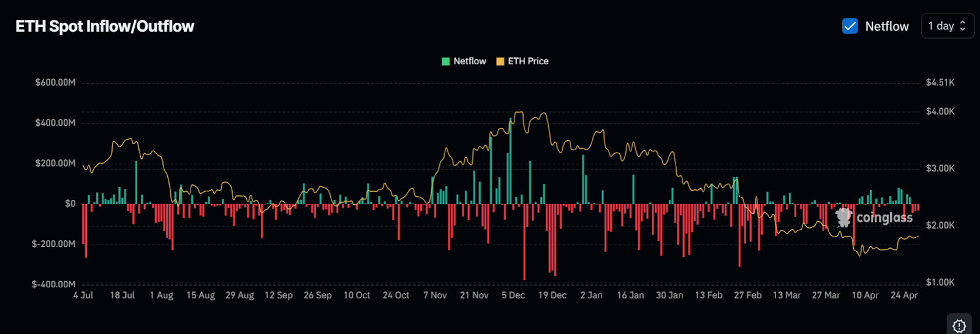Click the settings badge icon at bottom right
This screenshot has height=334, width=980.
pyautogui.click(x=959, y=325)
